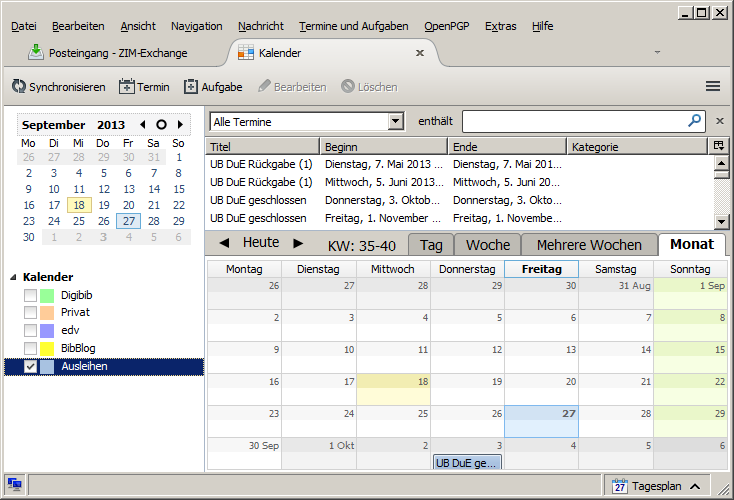Toggle the Privat calendar checkbox
734x500 pixels.
(x=30, y=313)
